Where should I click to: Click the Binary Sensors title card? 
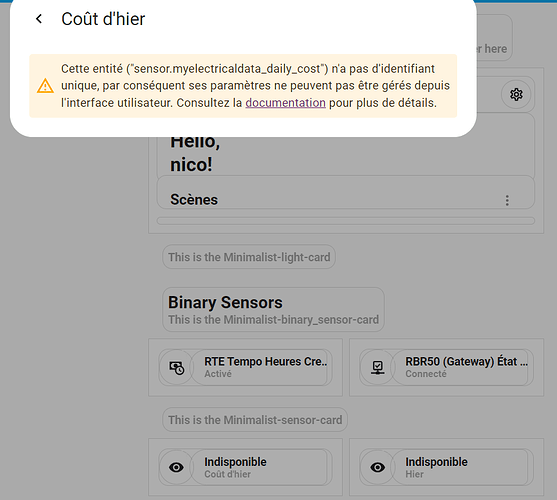pos(273,310)
